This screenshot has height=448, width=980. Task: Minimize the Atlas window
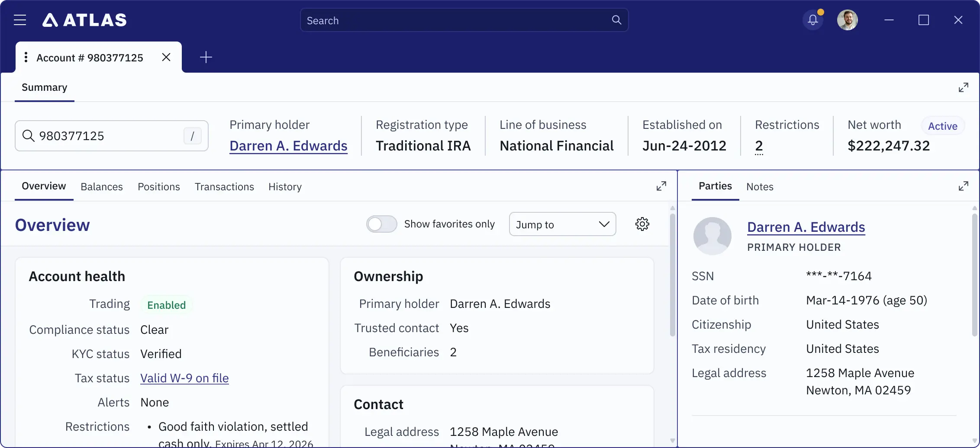pyautogui.click(x=889, y=20)
